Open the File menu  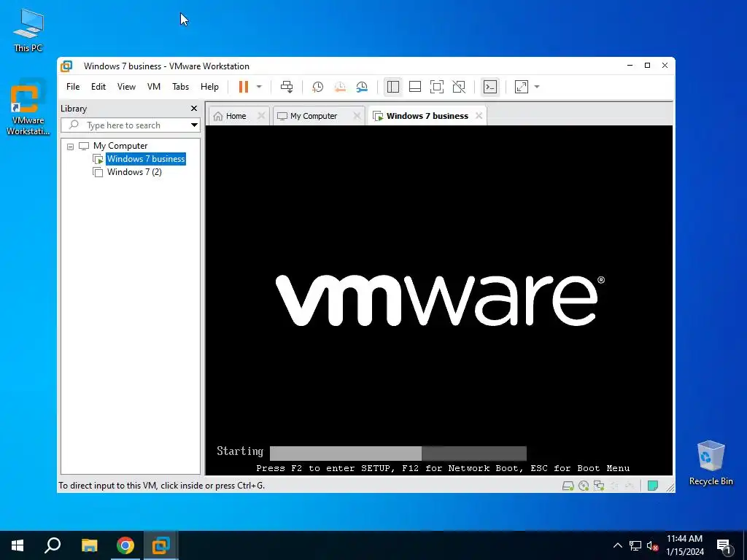click(73, 87)
